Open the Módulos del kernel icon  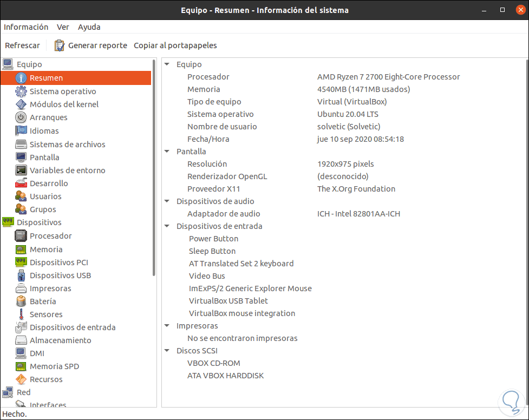tap(21, 104)
